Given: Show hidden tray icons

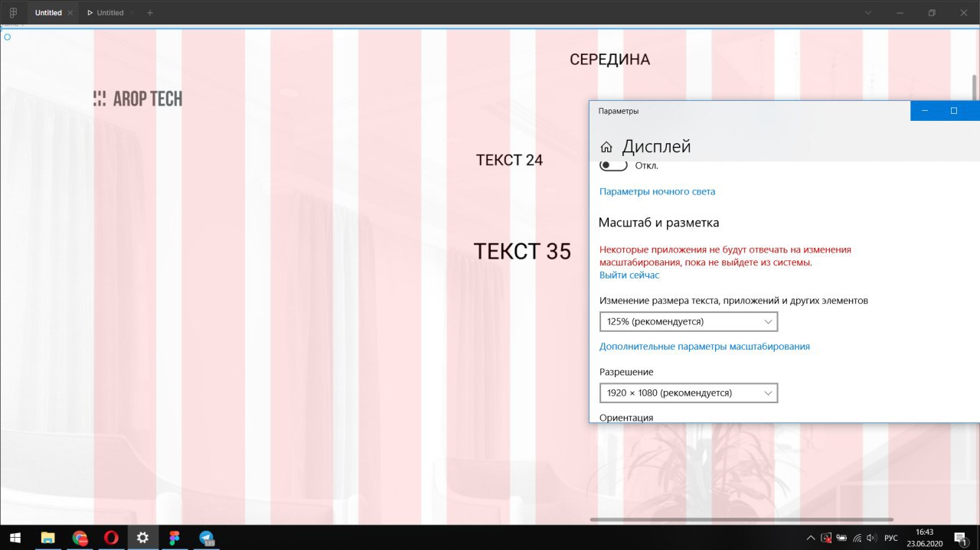Looking at the screenshot, I should pos(811,538).
